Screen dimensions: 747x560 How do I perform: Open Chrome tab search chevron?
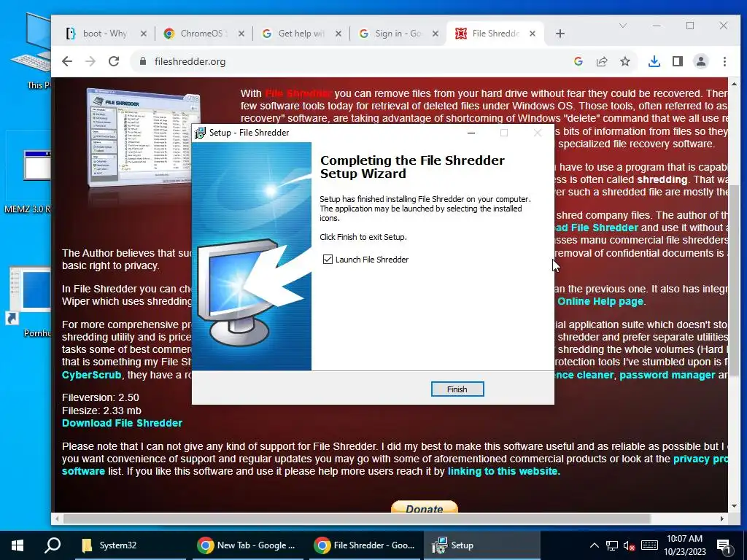click(623, 26)
